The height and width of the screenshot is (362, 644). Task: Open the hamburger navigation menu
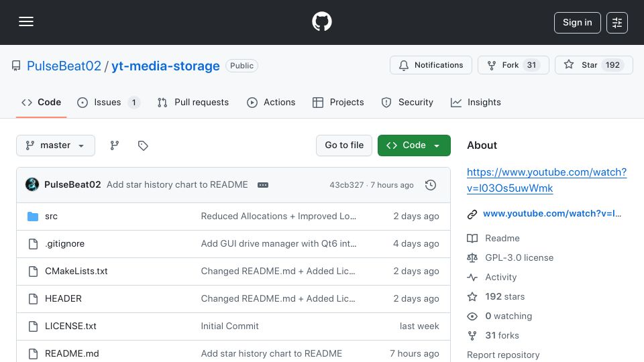(x=26, y=21)
